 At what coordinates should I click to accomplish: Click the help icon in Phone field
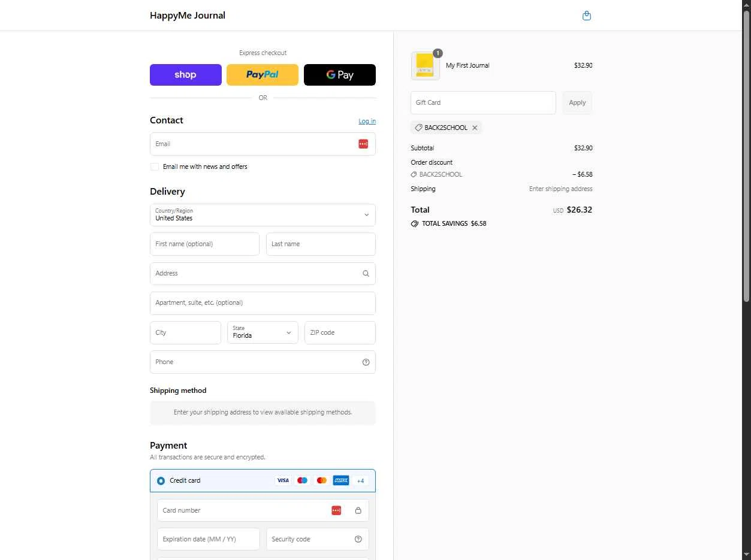[366, 362]
